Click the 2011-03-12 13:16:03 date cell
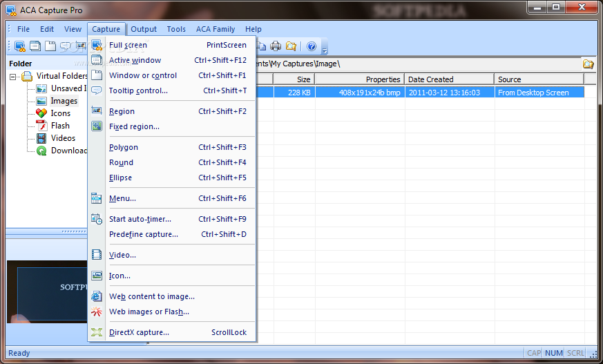603x364 pixels. pos(450,93)
